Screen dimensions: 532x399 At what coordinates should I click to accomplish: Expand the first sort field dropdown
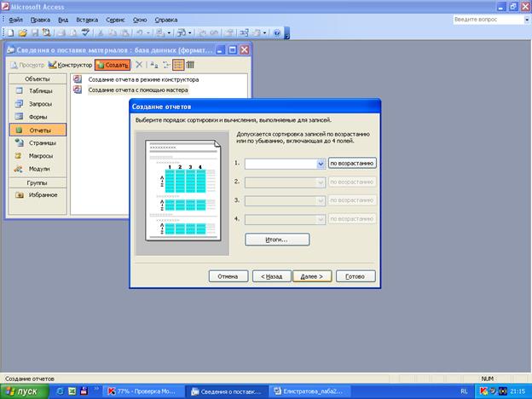point(321,163)
